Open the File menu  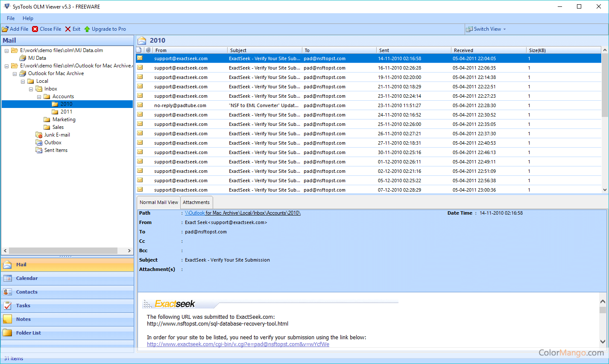[x=11, y=18]
